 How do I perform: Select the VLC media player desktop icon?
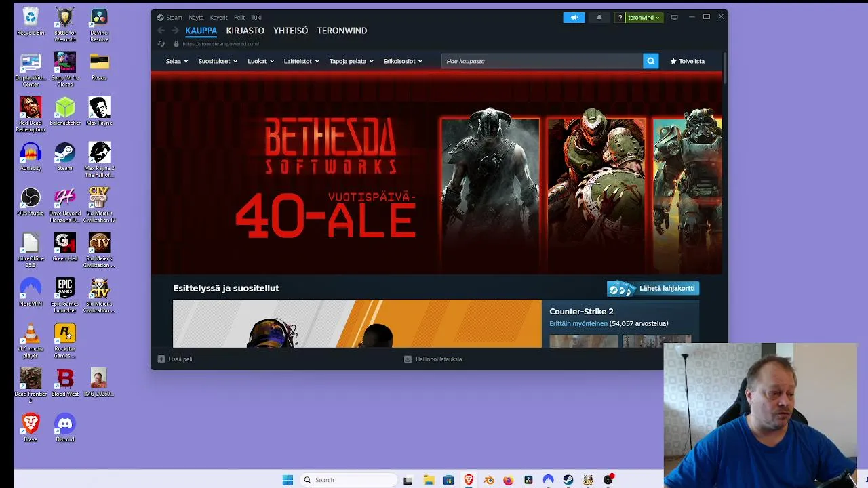click(31, 342)
